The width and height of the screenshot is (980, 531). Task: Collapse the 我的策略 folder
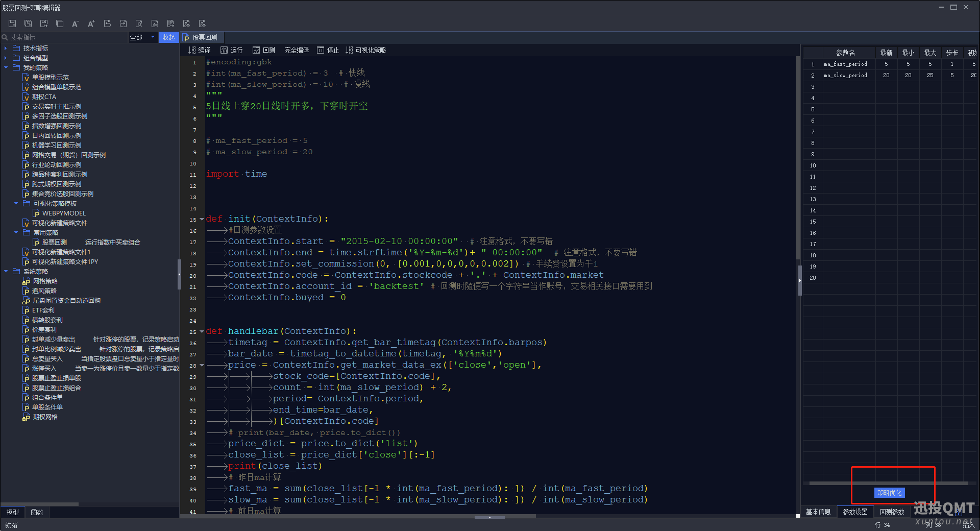6,67
